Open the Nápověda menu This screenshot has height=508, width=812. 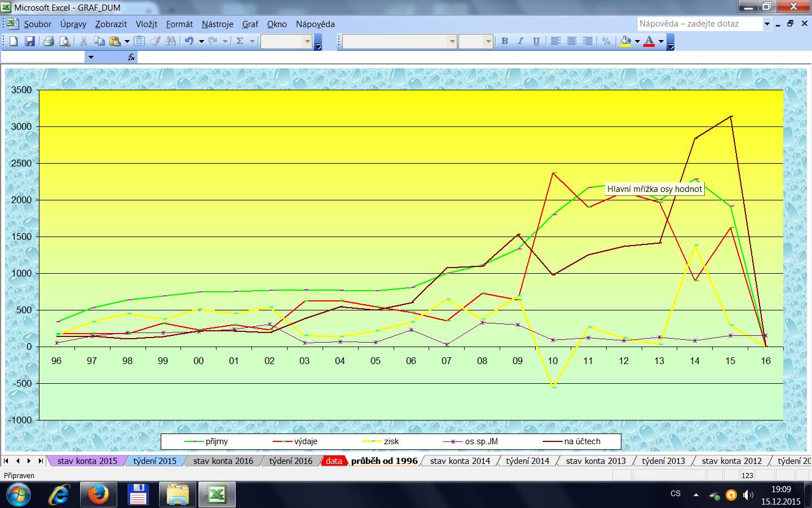coord(315,24)
